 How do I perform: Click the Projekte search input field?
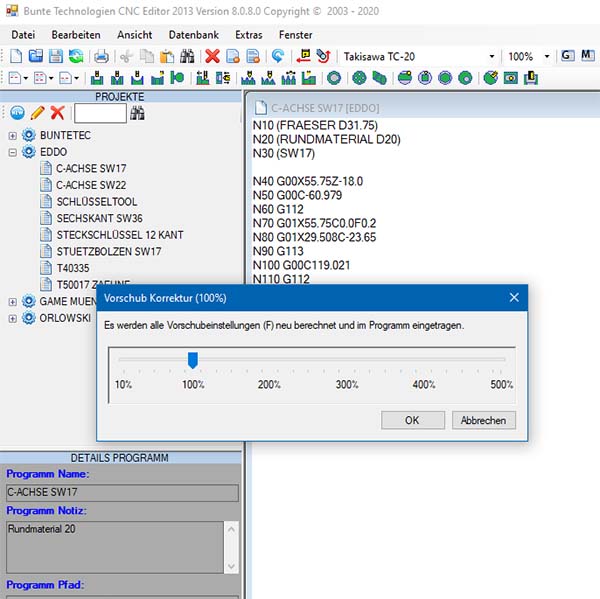(x=100, y=113)
